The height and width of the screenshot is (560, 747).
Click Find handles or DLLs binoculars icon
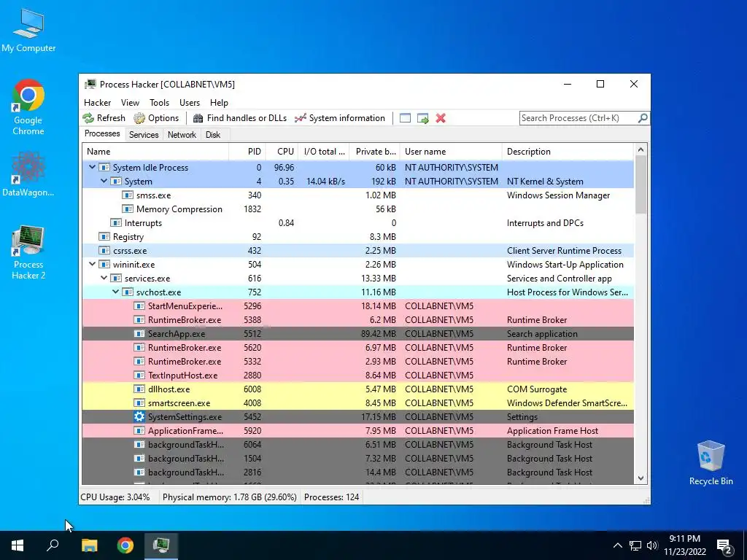tap(198, 118)
